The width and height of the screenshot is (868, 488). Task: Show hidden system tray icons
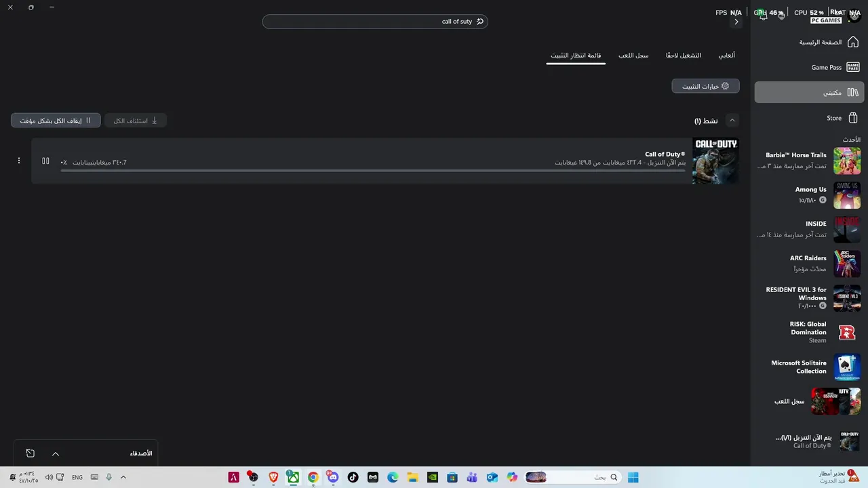[x=123, y=477]
